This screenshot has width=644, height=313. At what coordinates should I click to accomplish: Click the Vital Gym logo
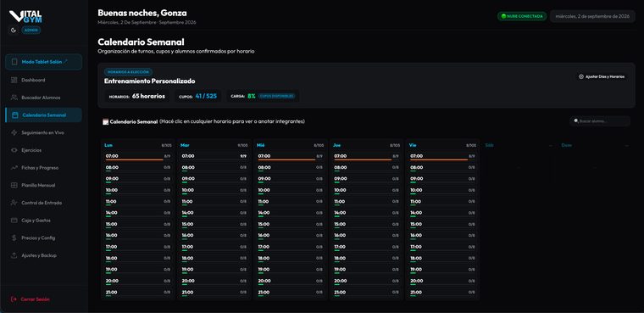[25, 16]
